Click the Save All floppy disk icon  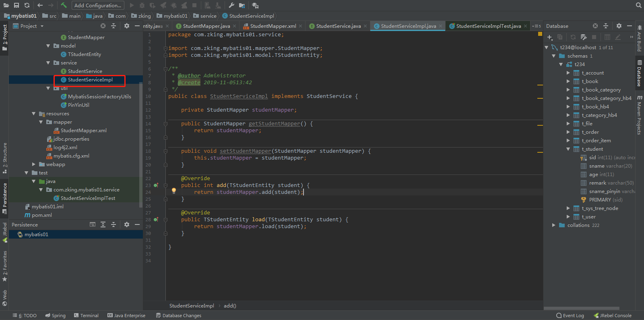(17, 5)
